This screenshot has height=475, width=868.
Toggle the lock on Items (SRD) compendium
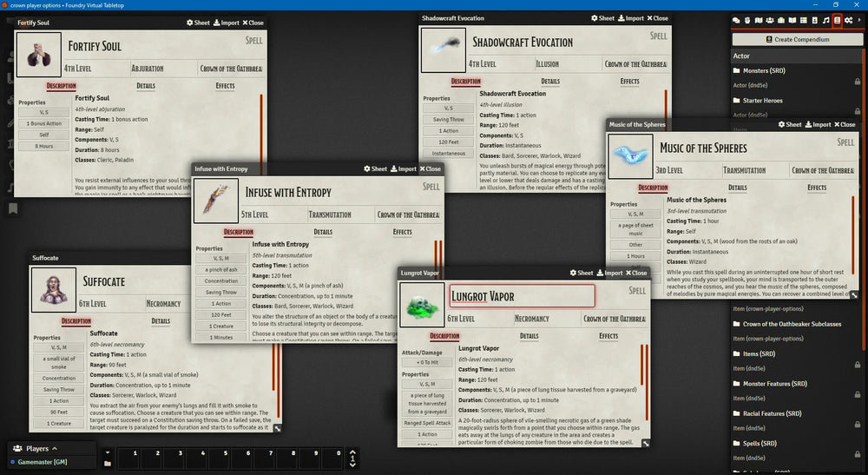coord(858,353)
